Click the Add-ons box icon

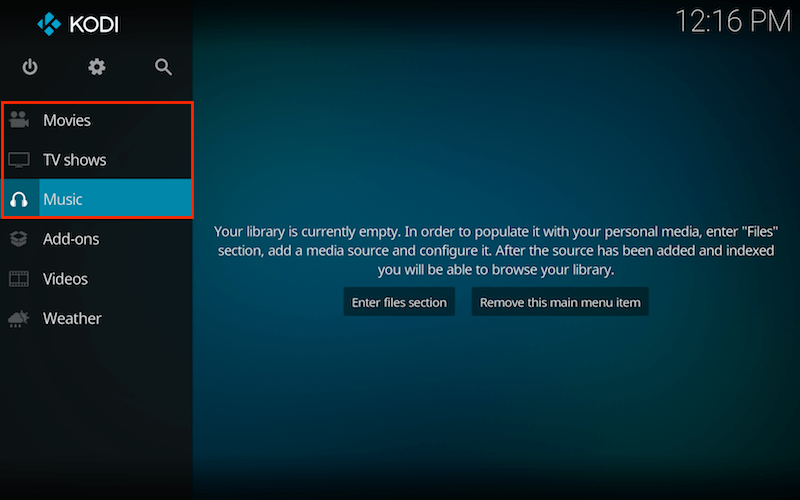tap(19, 239)
